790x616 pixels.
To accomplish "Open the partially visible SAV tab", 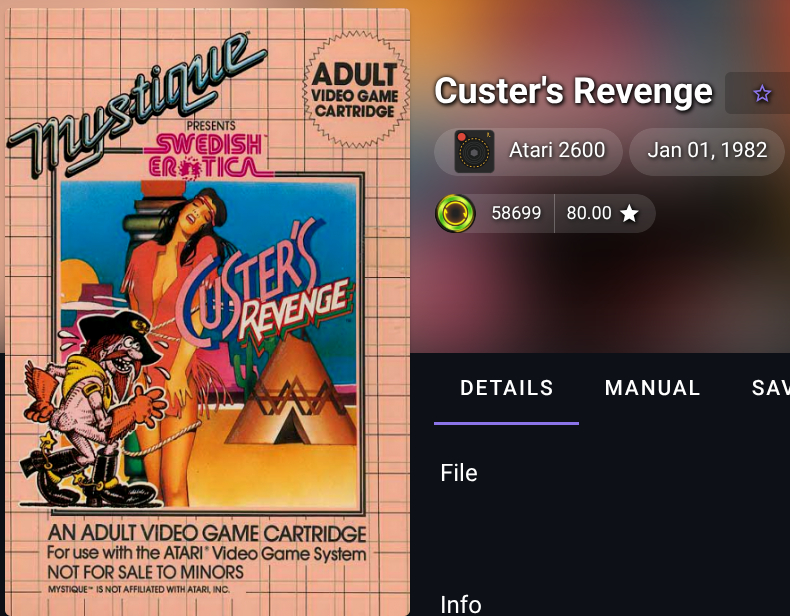I will click(770, 388).
